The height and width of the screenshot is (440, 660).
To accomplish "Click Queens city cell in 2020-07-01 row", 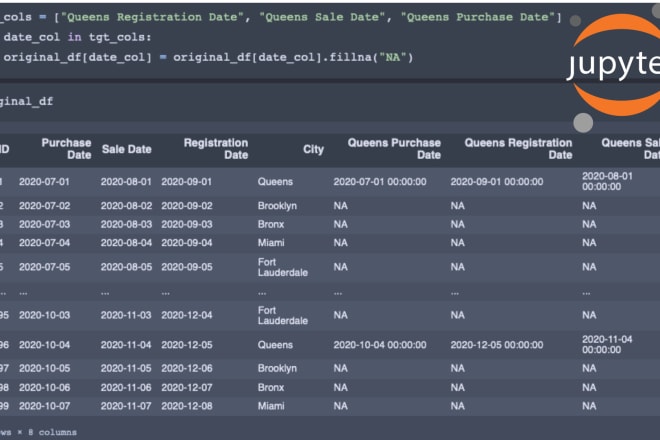I will click(x=275, y=182).
